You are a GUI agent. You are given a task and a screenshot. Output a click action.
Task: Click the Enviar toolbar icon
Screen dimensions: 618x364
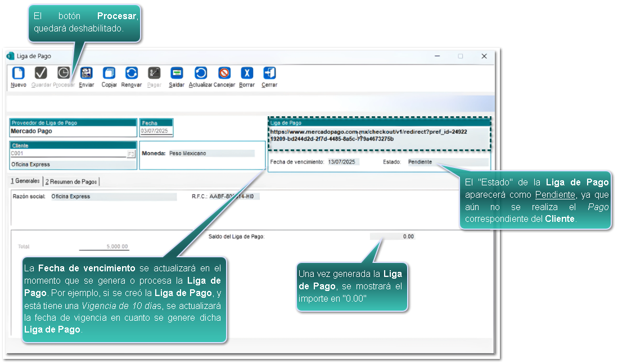coord(86,73)
